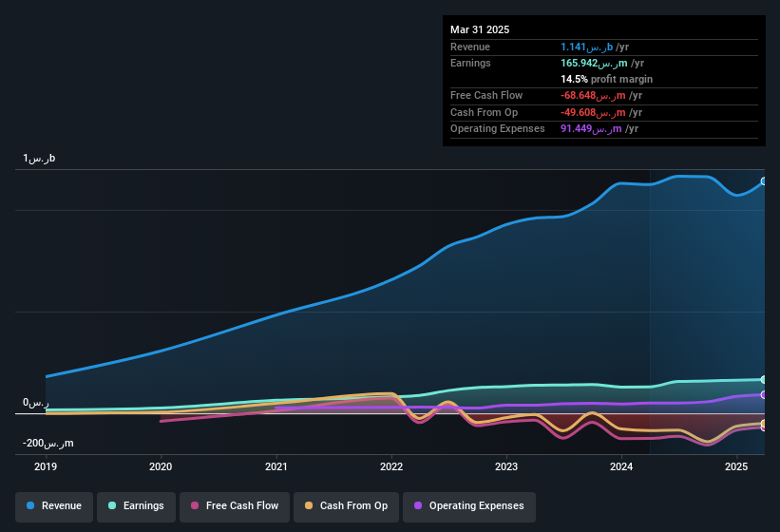Click the 0 y-axis label
780x532 pixels.
[36, 402]
